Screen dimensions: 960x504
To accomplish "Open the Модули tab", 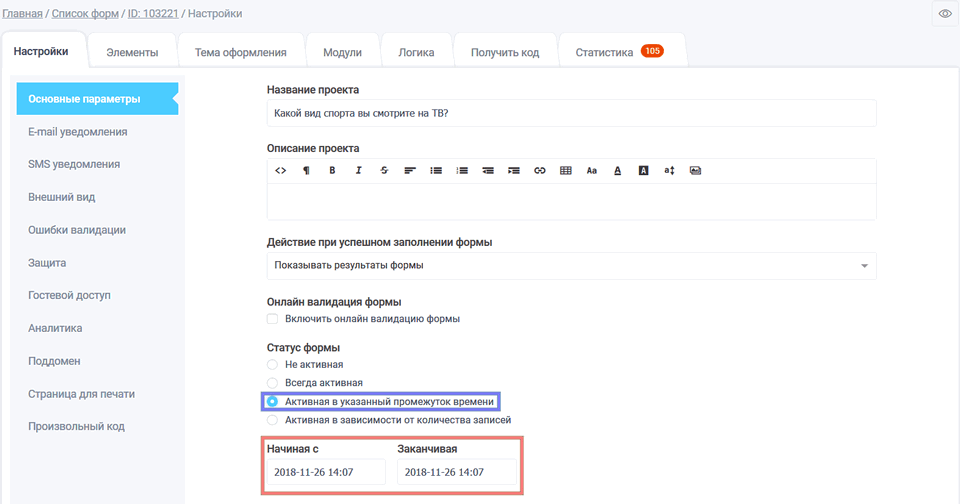I will 342,52.
